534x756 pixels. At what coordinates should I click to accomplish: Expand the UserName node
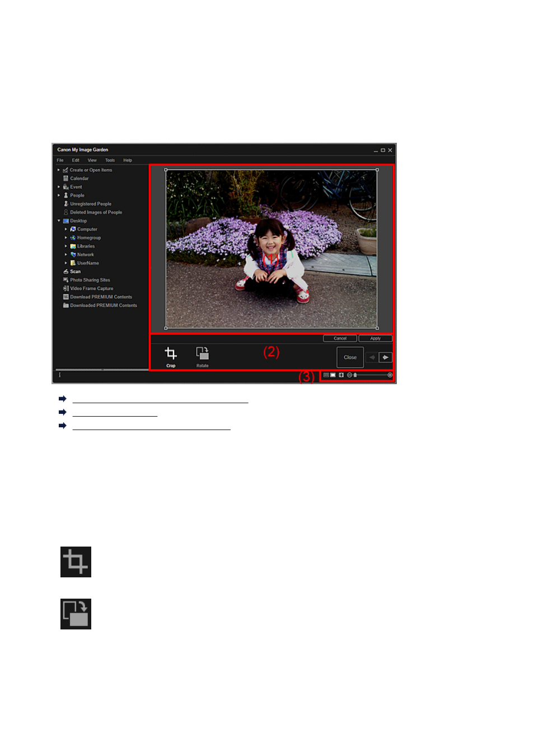pyautogui.click(x=66, y=263)
